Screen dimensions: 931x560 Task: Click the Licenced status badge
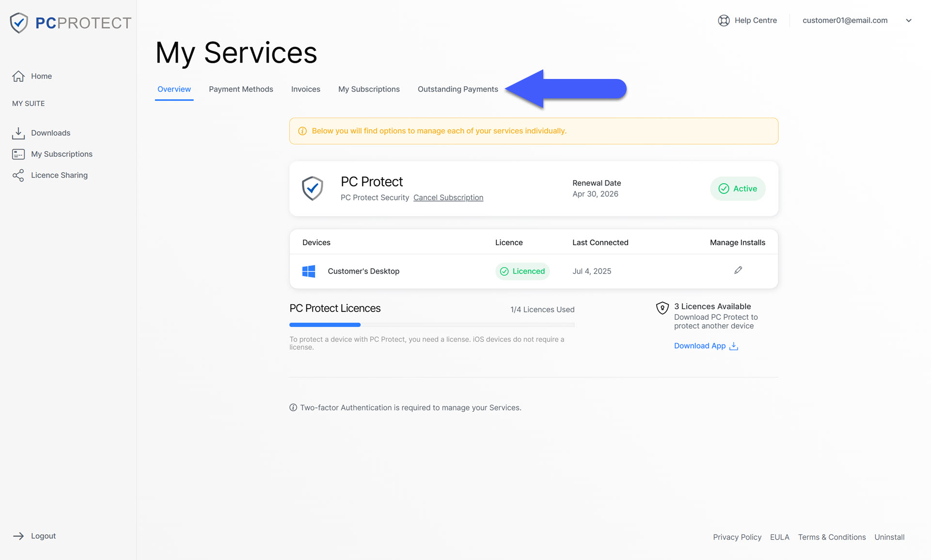pyautogui.click(x=522, y=271)
